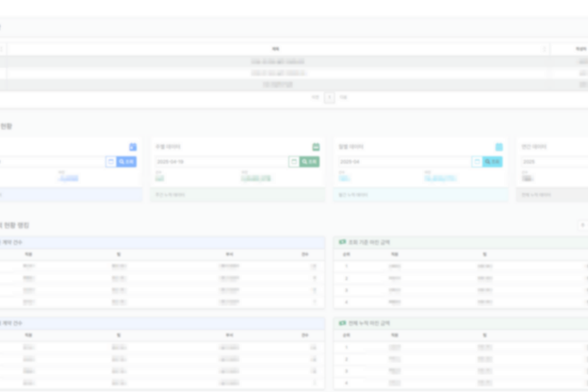The width and height of the screenshot is (588, 392).
Task: Click green money icon in upper-right ranking table header
Action: (x=341, y=241)
